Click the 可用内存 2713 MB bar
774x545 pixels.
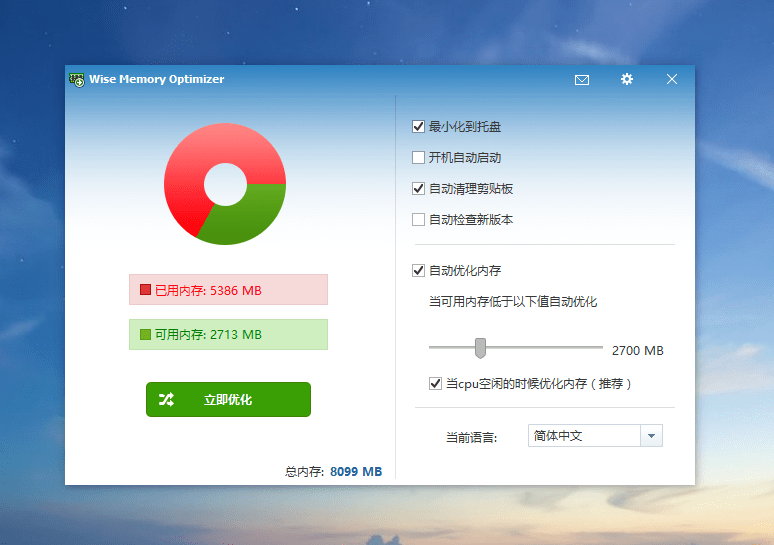[228, 335]
